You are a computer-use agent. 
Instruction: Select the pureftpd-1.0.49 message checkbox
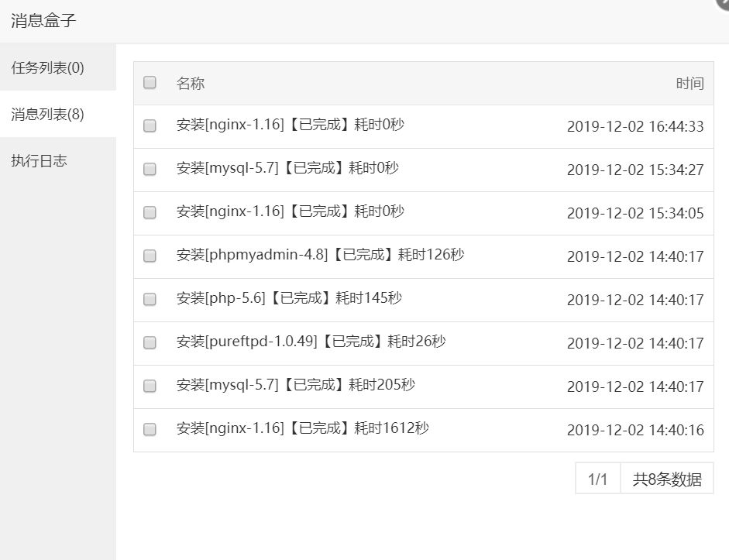150,342
